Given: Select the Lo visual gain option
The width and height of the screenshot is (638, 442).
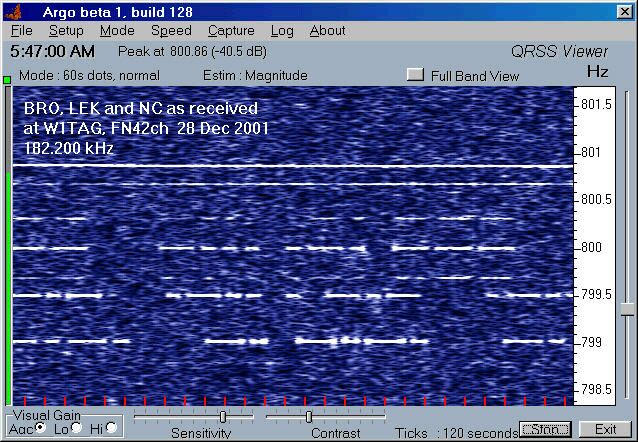Looking at the screenshot, I should pos(76,428).
